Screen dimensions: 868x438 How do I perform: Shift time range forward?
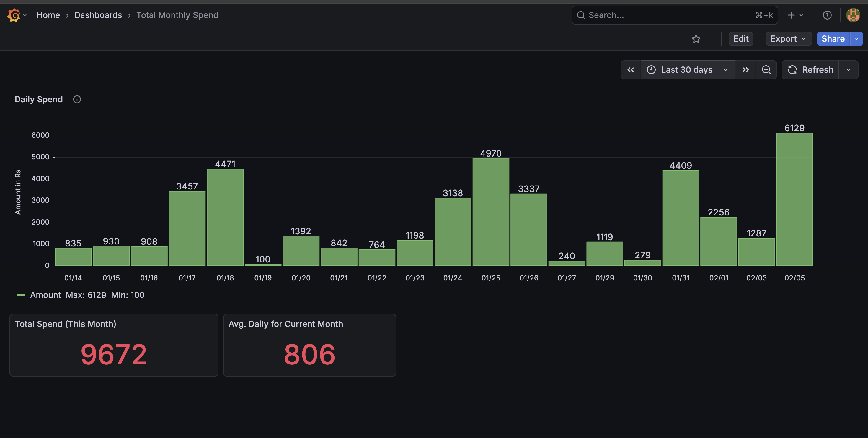click(x=745, y=70)
